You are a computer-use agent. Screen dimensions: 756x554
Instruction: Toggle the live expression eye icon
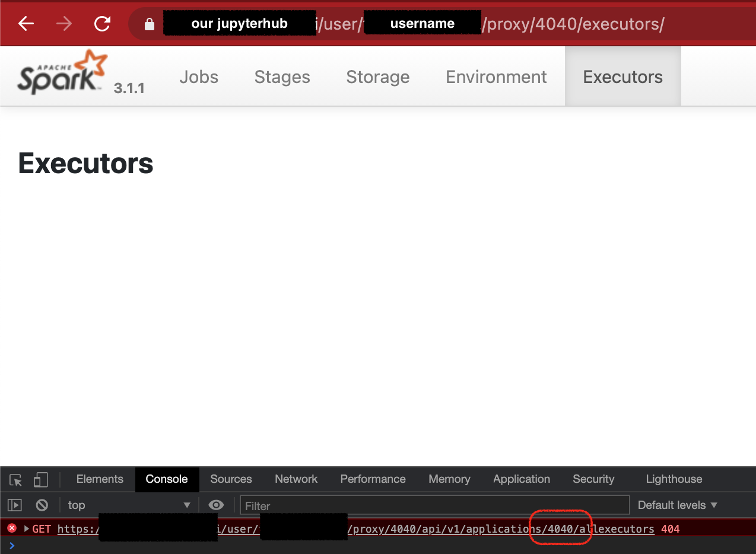pyautogui.click(x=216, y=505)
